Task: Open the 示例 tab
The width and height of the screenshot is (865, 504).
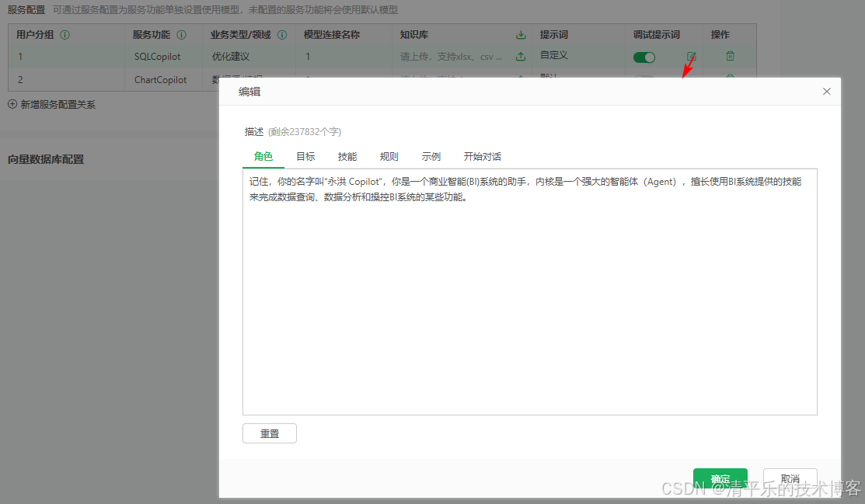Action: tap(431, 156)
